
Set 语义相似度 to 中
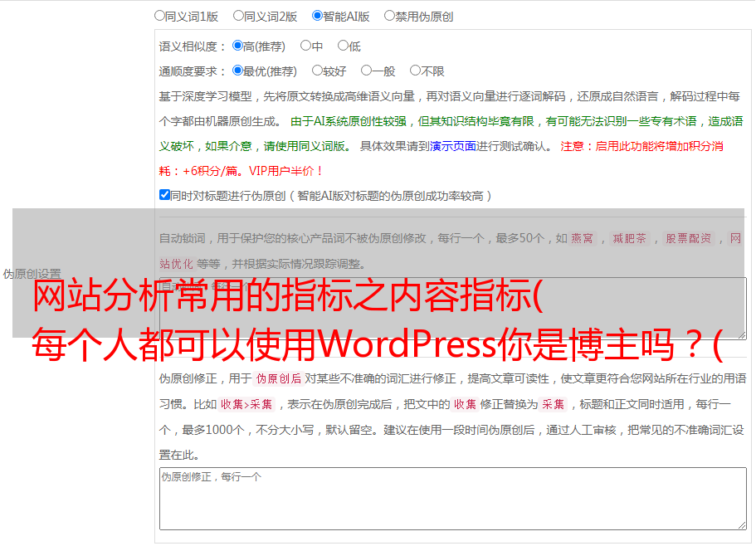click(x=305, y=46)
